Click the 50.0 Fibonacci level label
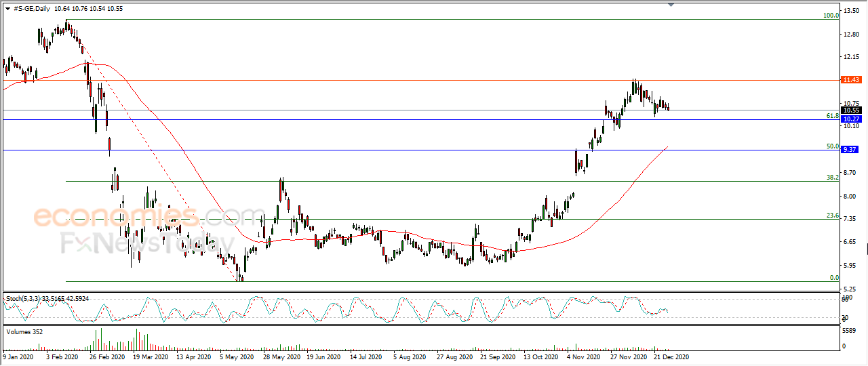Screen dimensions: 868x366 click(833, 146)
